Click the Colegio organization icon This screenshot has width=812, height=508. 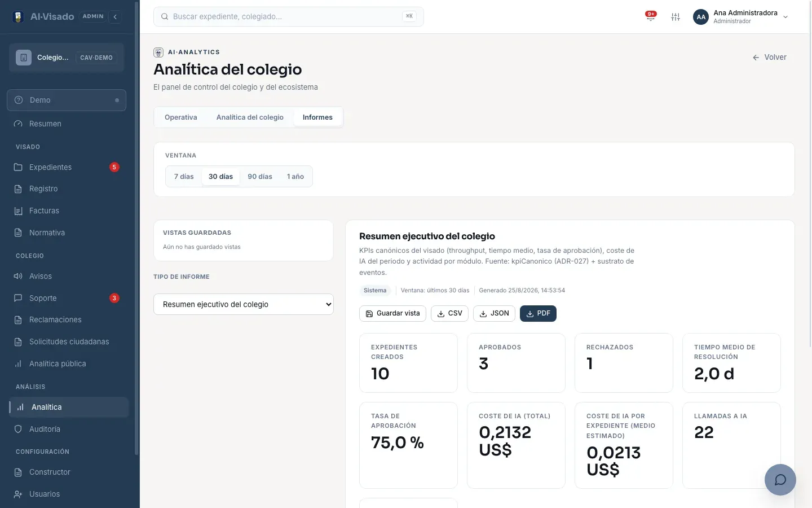[x=24, y=58]
